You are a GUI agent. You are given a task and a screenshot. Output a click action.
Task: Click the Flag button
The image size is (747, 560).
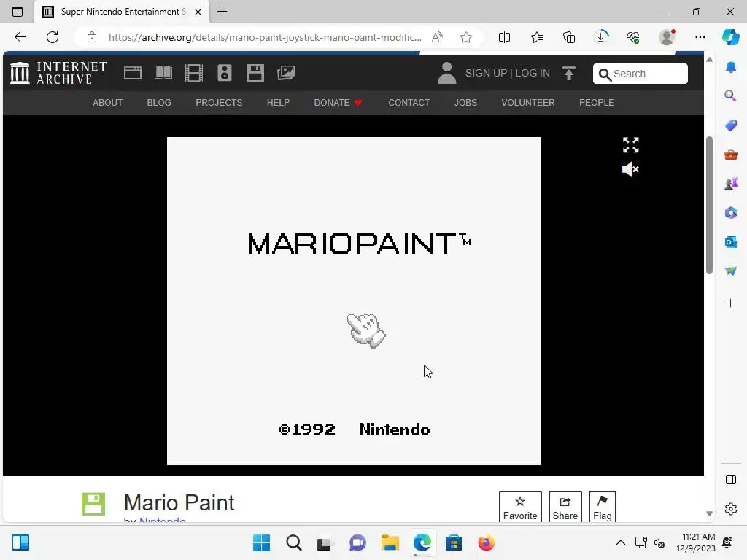pyautogui.click(x=602, y=507)
